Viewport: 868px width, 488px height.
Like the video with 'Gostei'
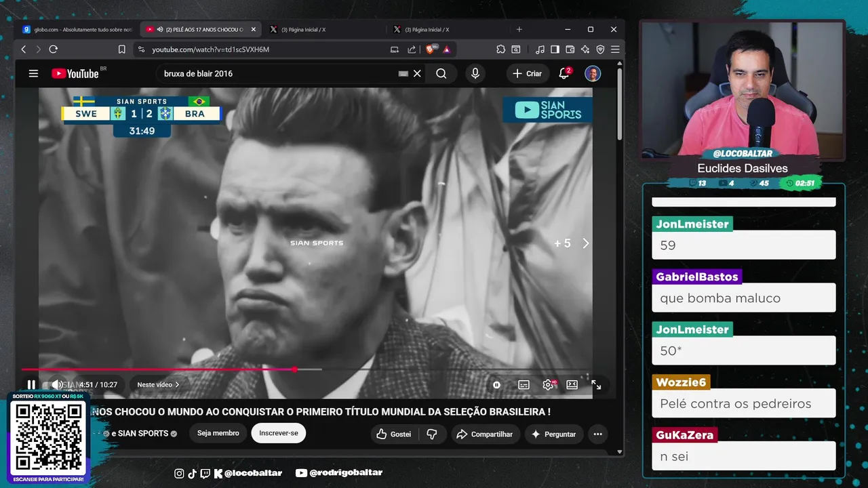[394, 434]
